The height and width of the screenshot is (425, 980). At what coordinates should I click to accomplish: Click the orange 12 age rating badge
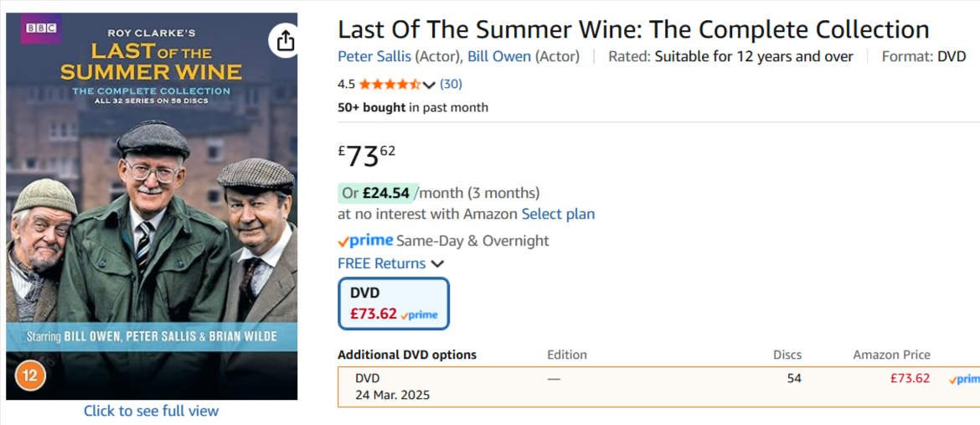pos(30,375)
